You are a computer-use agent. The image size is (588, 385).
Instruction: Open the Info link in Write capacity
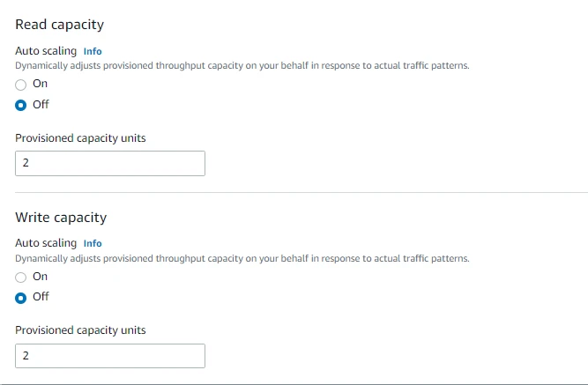pyautogui.click(x=93, y=243)
